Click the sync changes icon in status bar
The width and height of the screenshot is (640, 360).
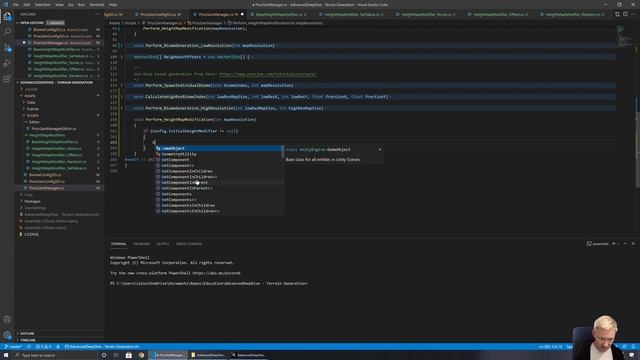pyautogui.click(x=29, y=347)
